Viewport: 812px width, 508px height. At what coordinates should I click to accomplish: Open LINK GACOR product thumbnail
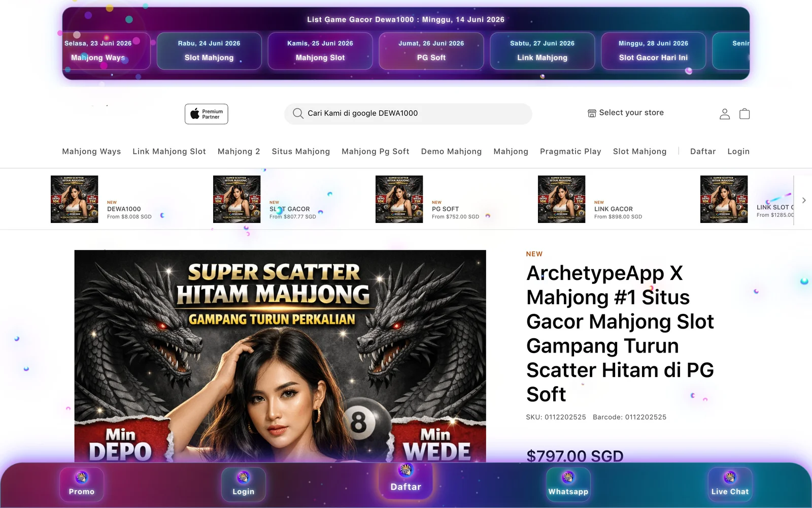[561, 199]
